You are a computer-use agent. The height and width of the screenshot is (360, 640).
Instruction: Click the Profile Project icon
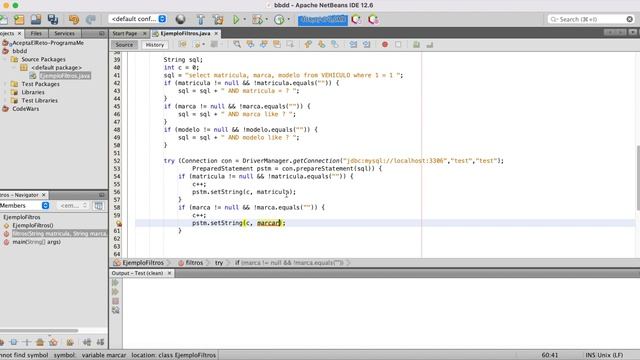pos(279,19)
